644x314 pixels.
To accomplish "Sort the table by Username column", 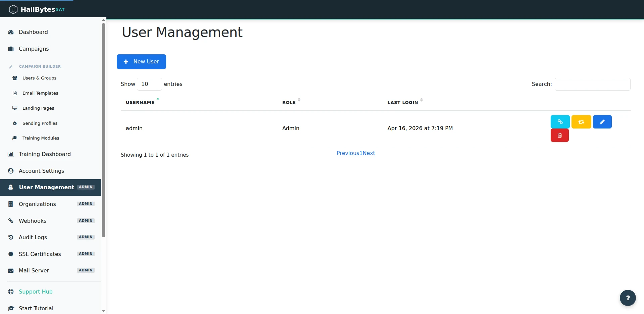I will click(x=140, y=102).
